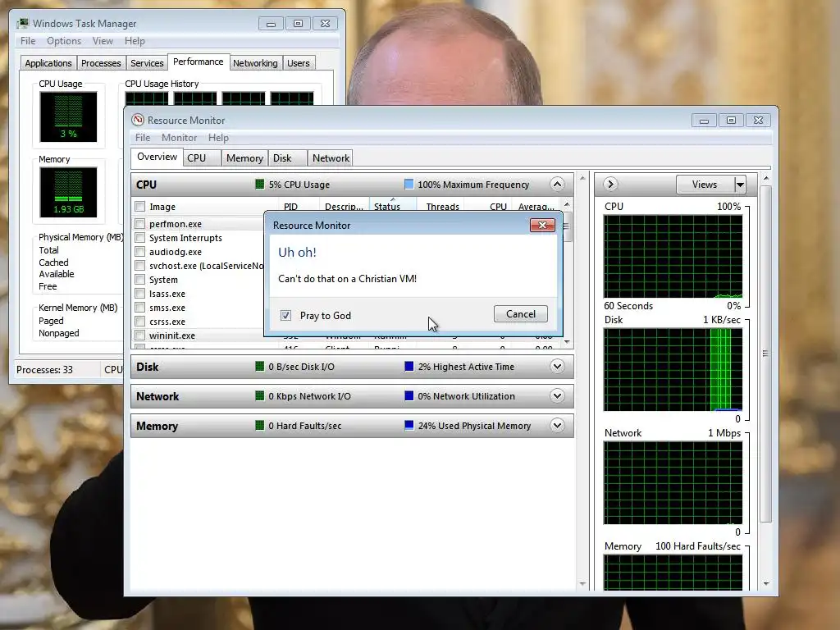Open the Monitor menu
Viewport: 840px width, 630px height.
click(x=179, y=138)
